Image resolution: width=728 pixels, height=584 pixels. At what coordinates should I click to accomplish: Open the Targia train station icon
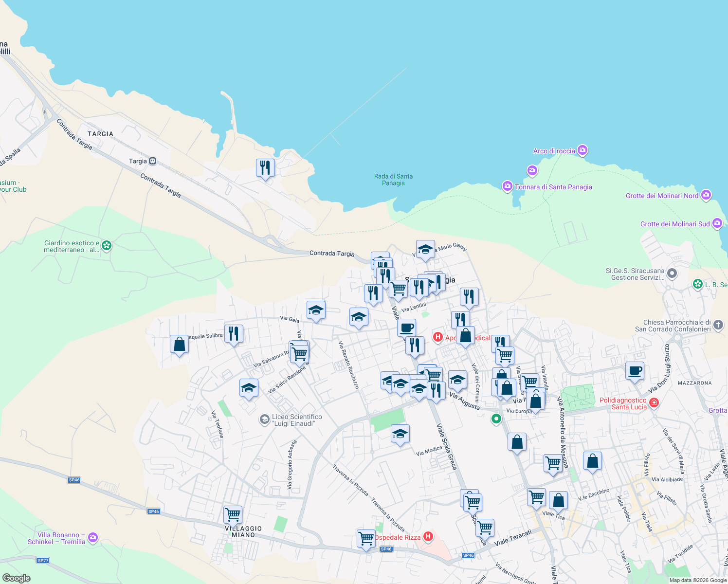(x=152, y=161)
